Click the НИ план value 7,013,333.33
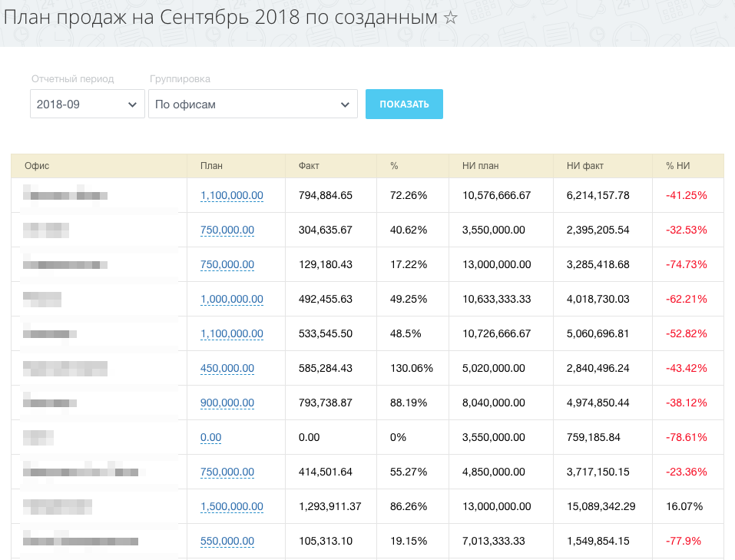735x560 pixels. click(494, 542)
